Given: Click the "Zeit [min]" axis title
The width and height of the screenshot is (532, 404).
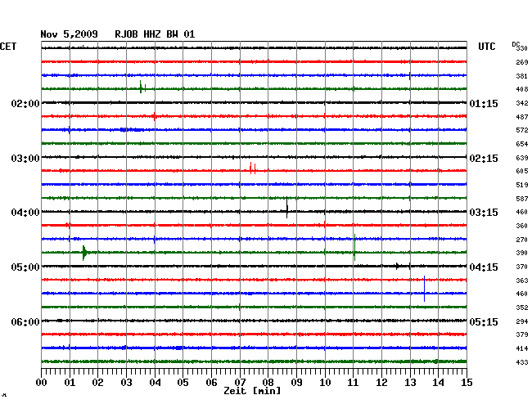Looking at the screenshot, I should pos(252,391).
